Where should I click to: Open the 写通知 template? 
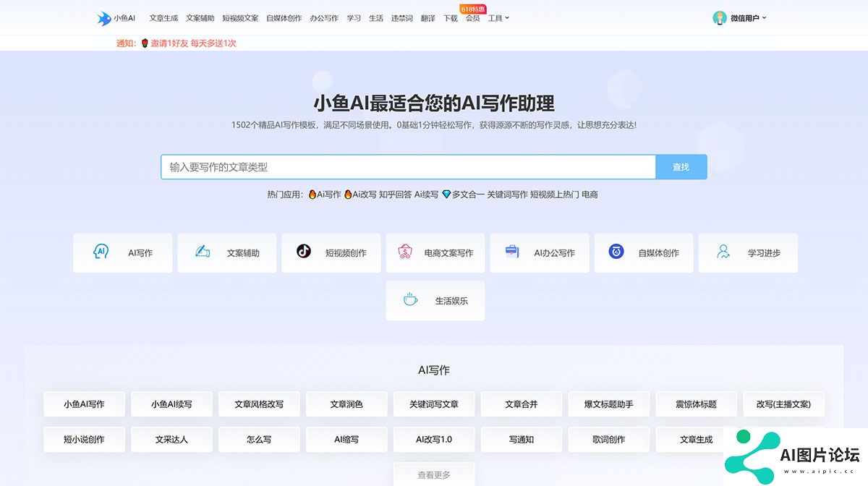pyautogui.click(x=522, y=439)
